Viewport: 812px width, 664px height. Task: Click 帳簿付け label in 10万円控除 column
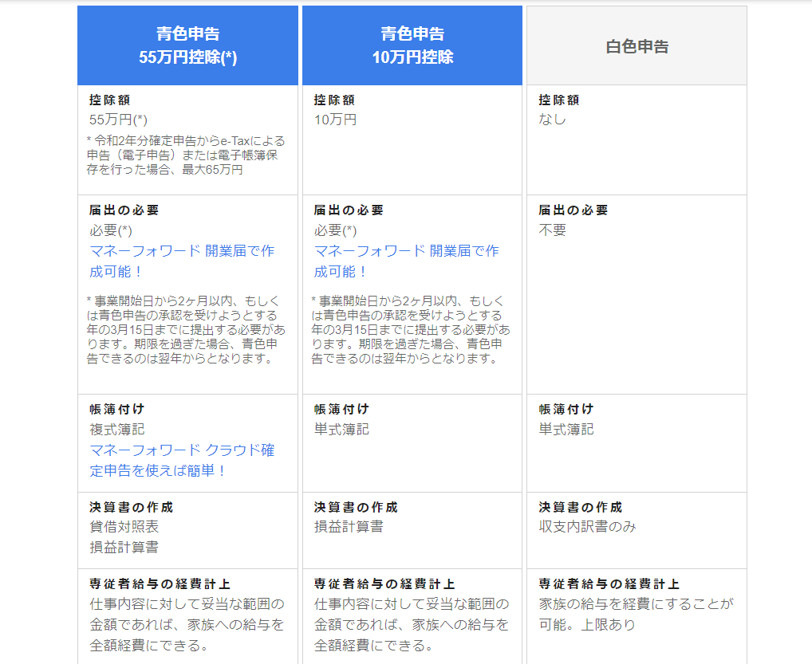(x=341, y=409)
